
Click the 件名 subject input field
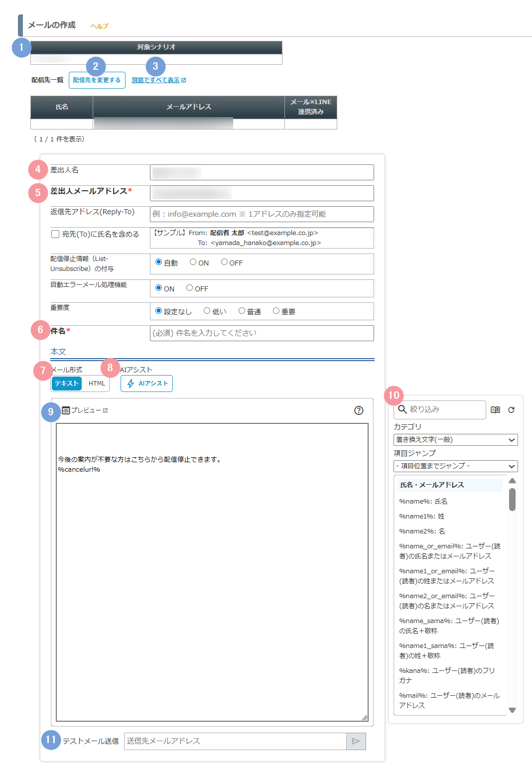click(x=262, y=333)
